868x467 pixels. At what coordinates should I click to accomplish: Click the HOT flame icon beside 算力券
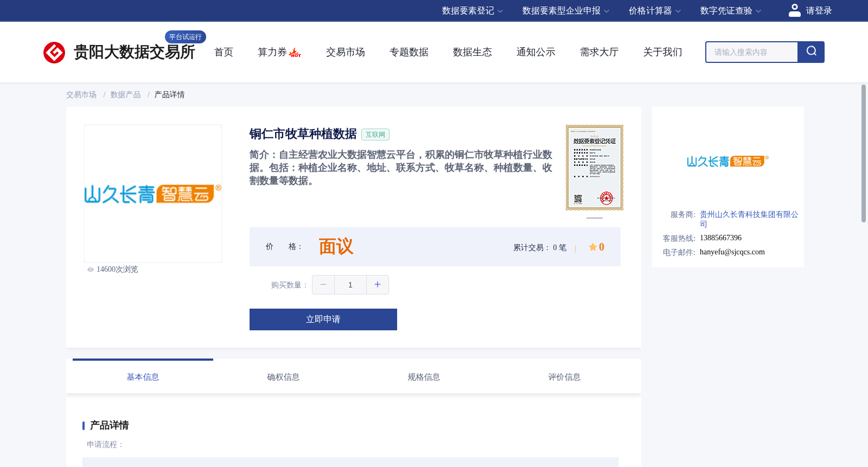[295, 53]
